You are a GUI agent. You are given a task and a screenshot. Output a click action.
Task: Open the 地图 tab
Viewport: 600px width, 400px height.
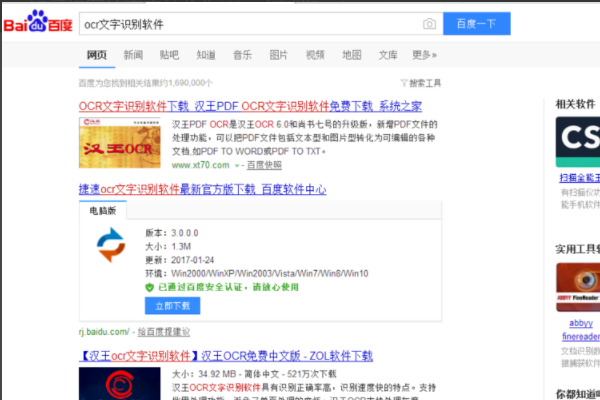352,55
